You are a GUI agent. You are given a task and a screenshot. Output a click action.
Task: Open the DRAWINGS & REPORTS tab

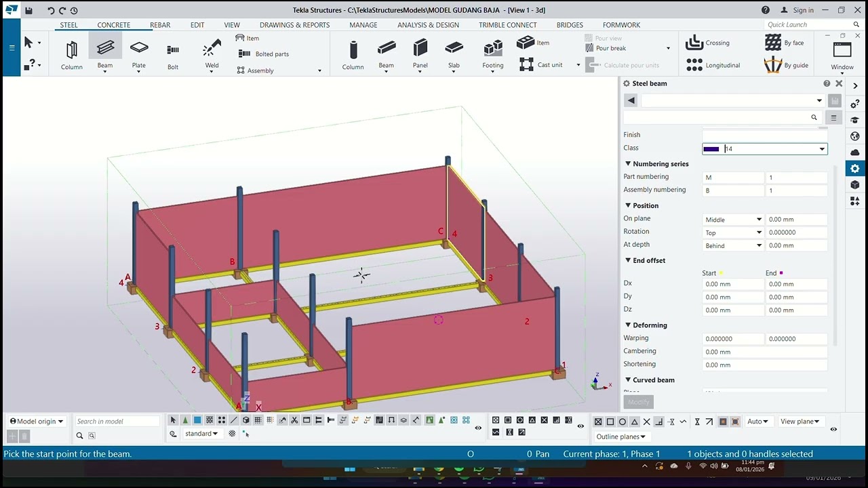294,25
